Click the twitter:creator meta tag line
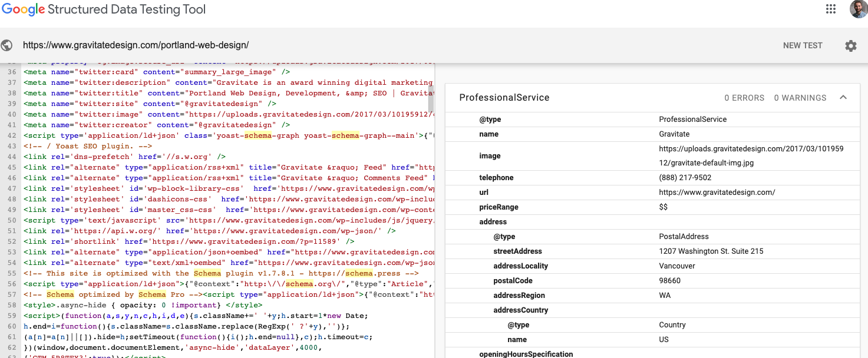The height and width of the screenshot is (358, 868). (157, 125)
